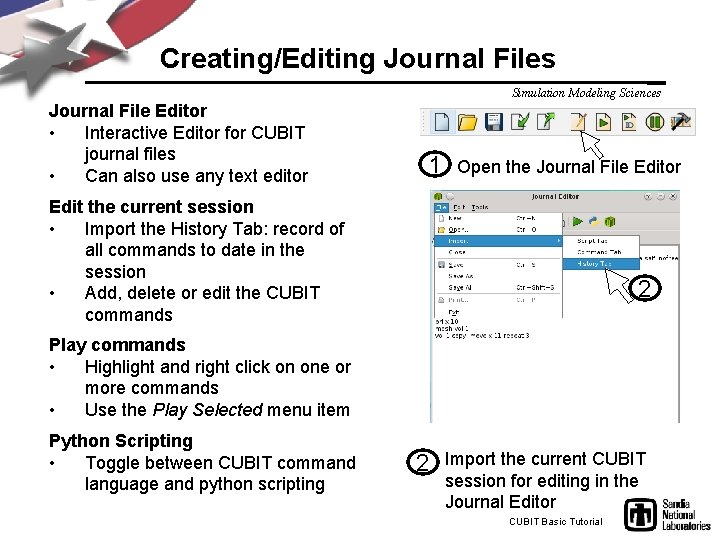Viewport: 720px width, 540px height.
Task: Click the 'CUBIT Basic Tutorial' footer text
Action: click(556, 522)
